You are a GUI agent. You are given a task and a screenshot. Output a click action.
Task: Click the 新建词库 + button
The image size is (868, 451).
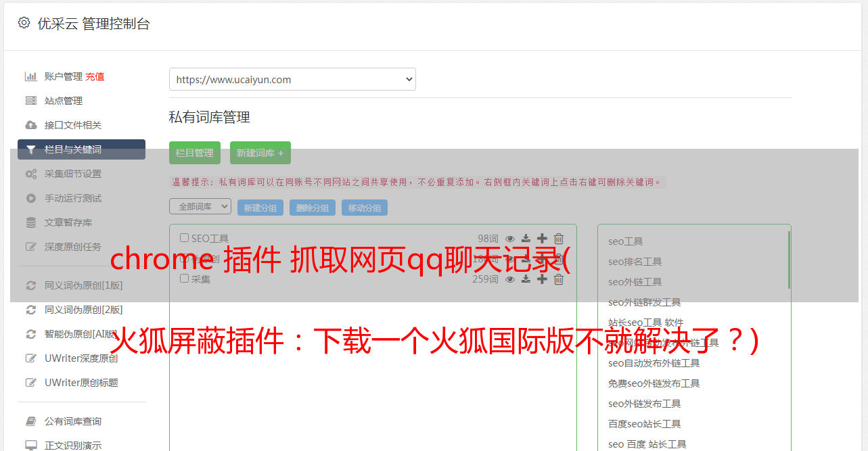[260, 153]
